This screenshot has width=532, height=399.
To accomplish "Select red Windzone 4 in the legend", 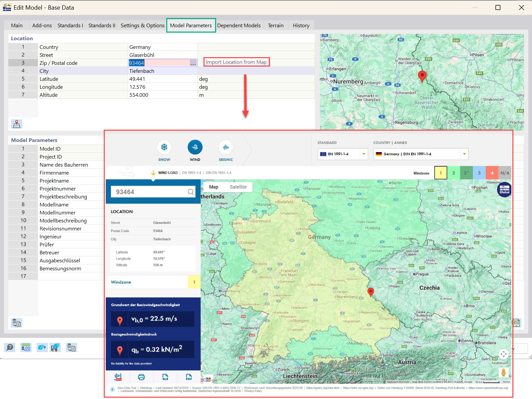I will pyautogui.click(x=492, y=173).
